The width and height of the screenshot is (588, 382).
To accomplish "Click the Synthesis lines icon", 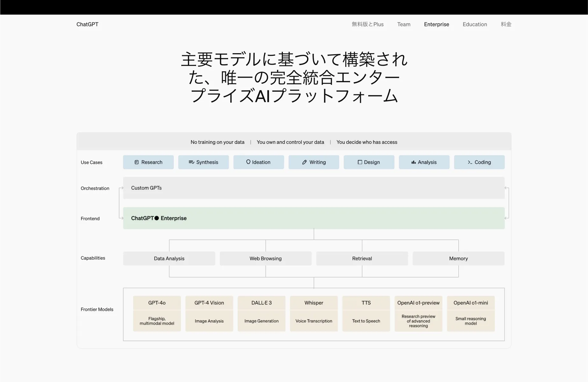I will tap(191, 162).
